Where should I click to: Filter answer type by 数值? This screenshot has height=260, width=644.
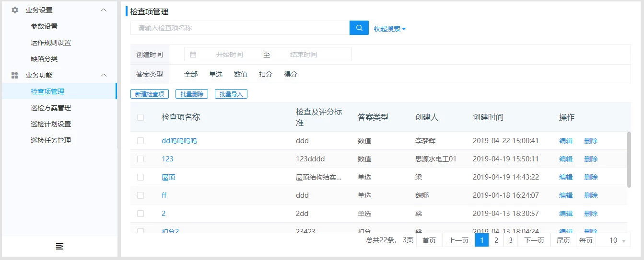pyautogui.click(x=241, y=74)
